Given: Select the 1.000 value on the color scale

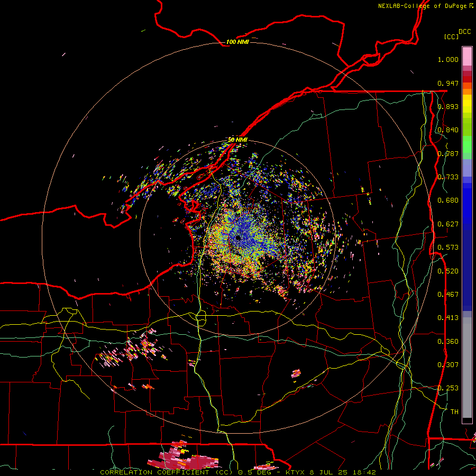Looking at the screenshot, I should pos(448,59).
